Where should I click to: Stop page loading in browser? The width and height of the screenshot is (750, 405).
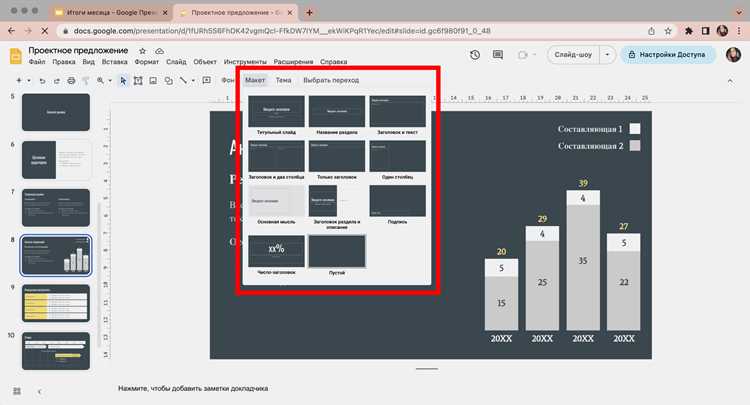click(x=44, y=31)
